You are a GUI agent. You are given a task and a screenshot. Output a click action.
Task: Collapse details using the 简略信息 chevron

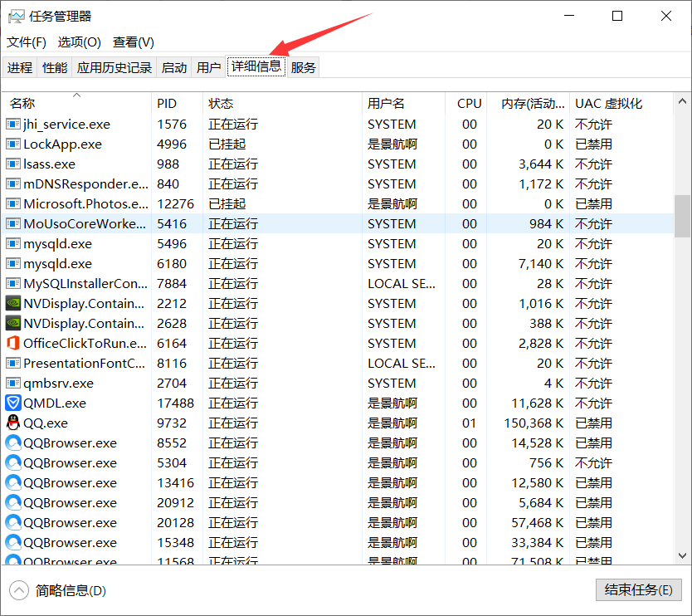(18, 589)
